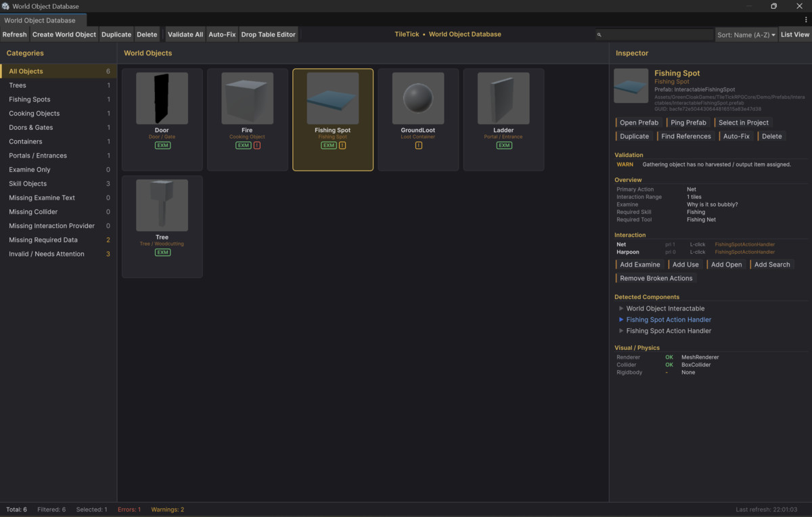Expand the second Fishing Spot Action Handler
Screen dimensions: 812x517
click(x=621, y=331)
